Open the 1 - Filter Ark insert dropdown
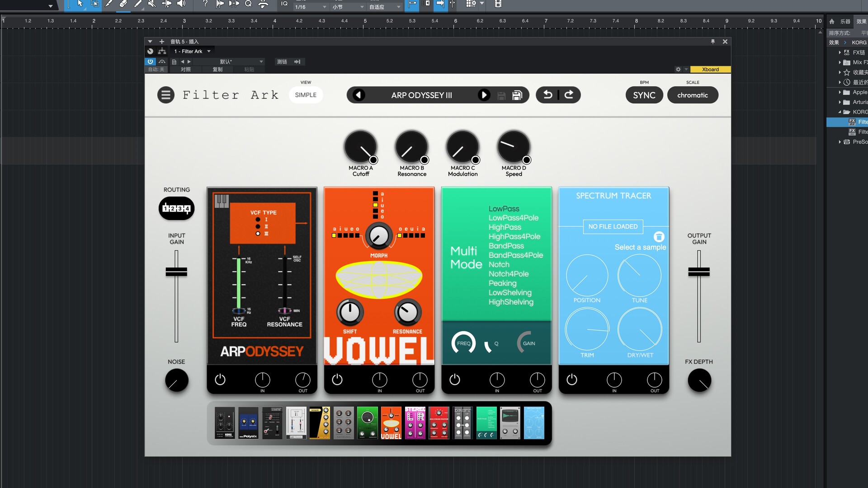Viewport: 868px width, 488px height. [193, 52]
